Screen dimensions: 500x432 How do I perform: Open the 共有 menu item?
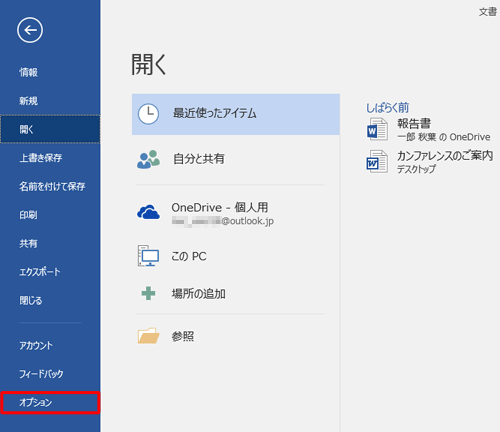(x=50, y=243)
